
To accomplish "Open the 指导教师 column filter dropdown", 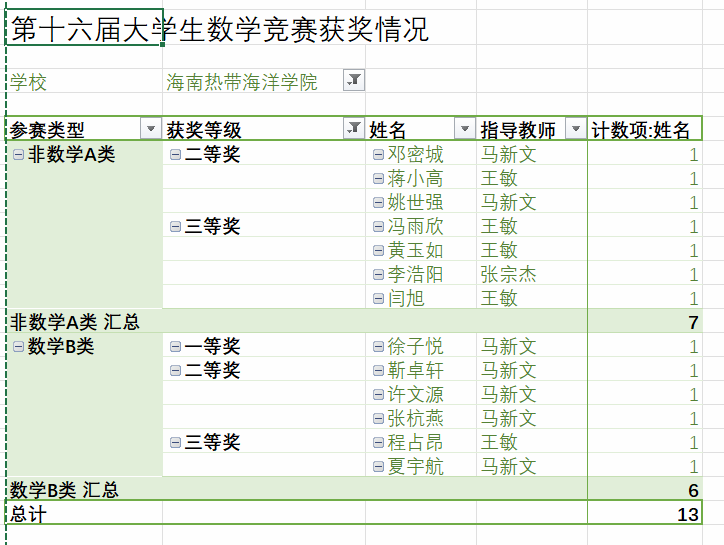I will [x=575, y=129].
